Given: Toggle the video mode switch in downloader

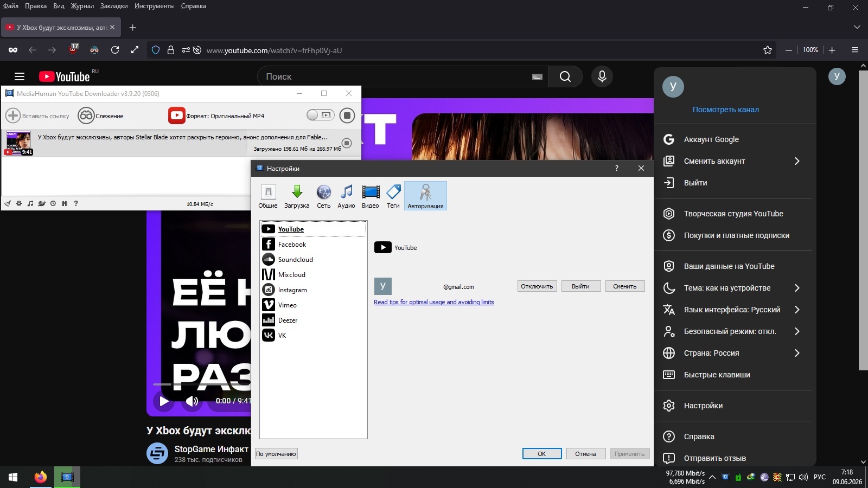Looking at the screenshot, I should [320, 115].
